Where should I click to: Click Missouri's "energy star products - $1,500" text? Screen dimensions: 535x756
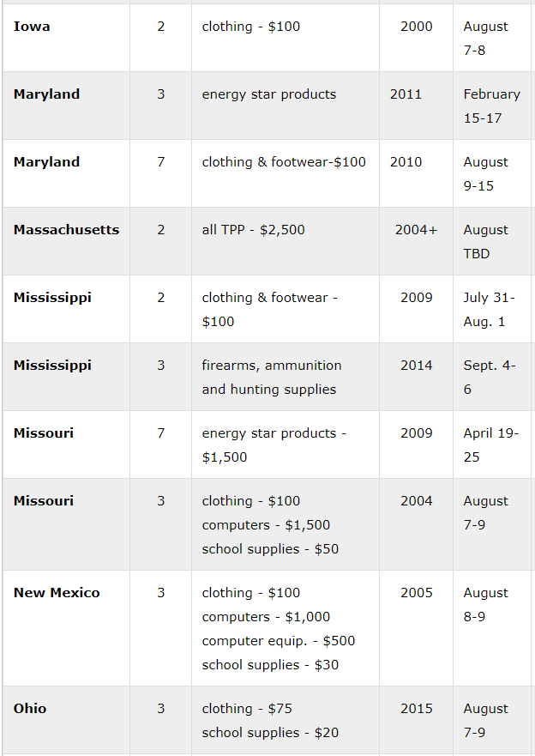point(274,445)
